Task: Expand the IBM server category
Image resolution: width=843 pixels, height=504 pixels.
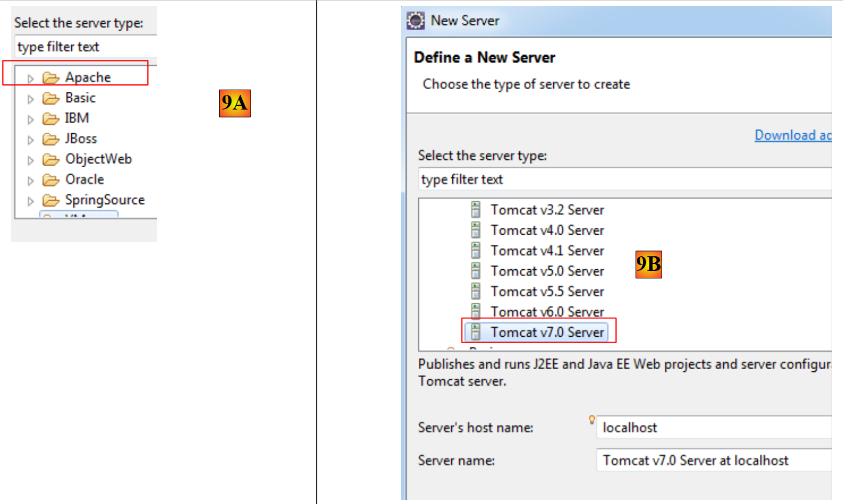Action: pyautogui.click(x=31, y=119)
